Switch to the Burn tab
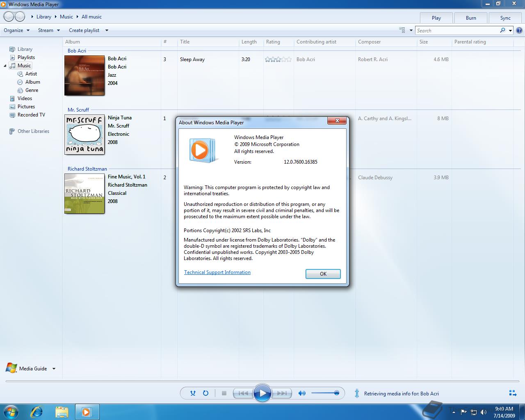 [x=471, y=18]
